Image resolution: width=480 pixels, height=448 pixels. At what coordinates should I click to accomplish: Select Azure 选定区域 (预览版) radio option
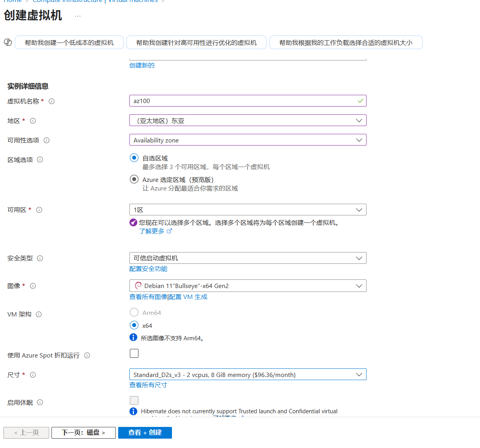click(x=134, y=179)
